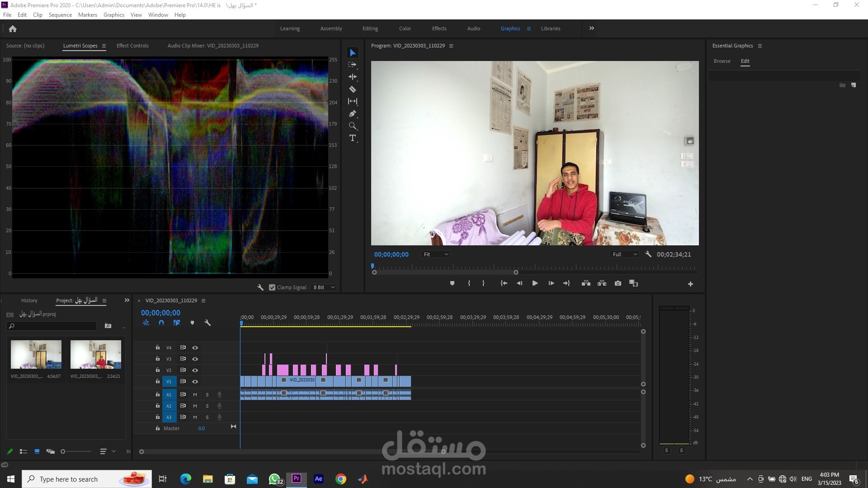Select the Track Select Forward tool
This screenshot has height=488, width=868.
click(353, 65)
